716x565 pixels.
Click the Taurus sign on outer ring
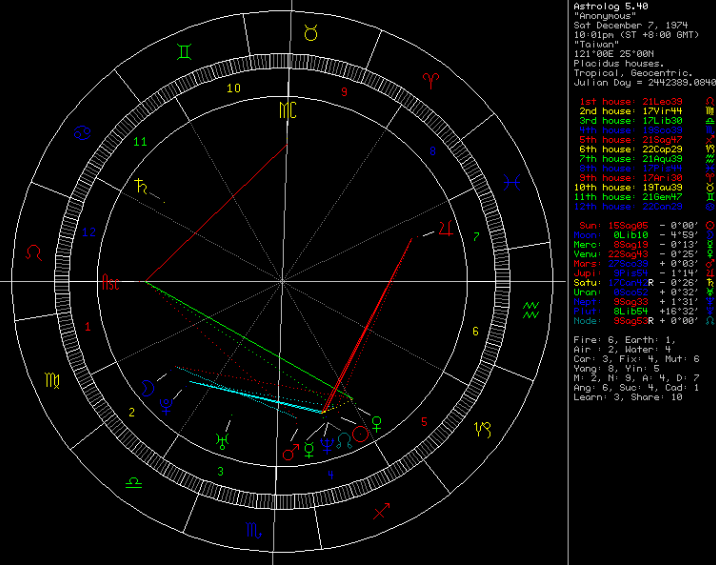312,34
